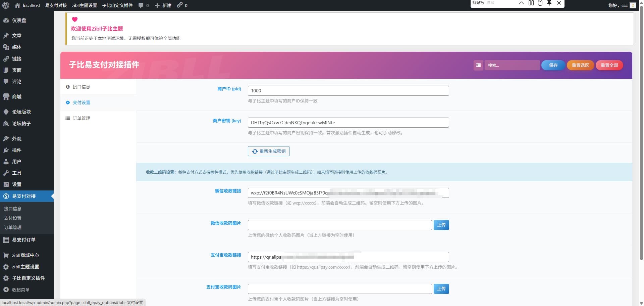Click the pin icon in clipboard popup

(549, 3)
